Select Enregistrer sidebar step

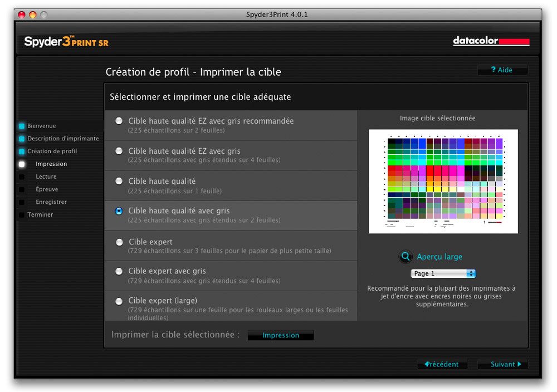click(x=51, y=202)
